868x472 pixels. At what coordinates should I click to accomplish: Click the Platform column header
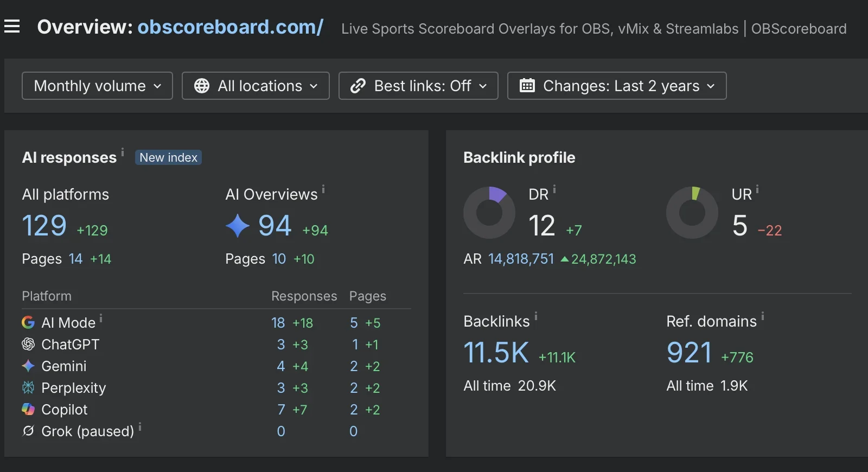(47, 296)
